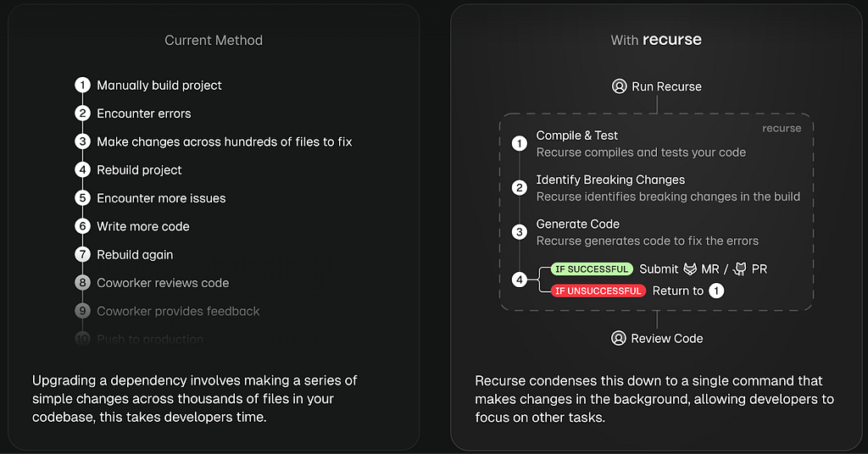Click the number circle beside Coworker reviews code
This screenshot has height=454, width=868.
[82, 283]
